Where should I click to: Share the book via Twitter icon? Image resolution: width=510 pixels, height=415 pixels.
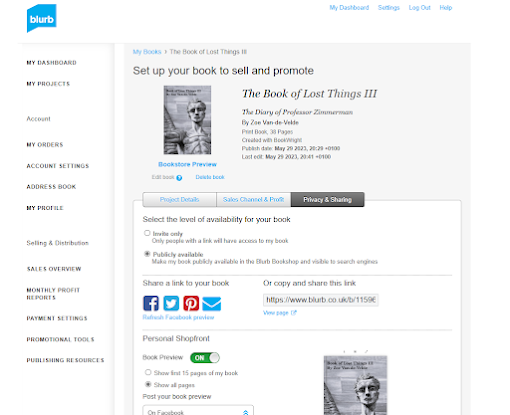[x=171, y=303]
